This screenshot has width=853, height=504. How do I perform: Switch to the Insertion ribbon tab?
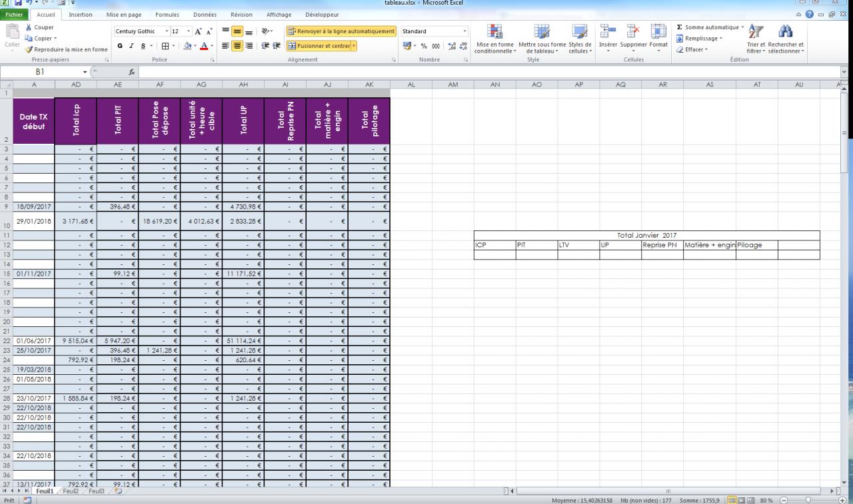[81, 15]
